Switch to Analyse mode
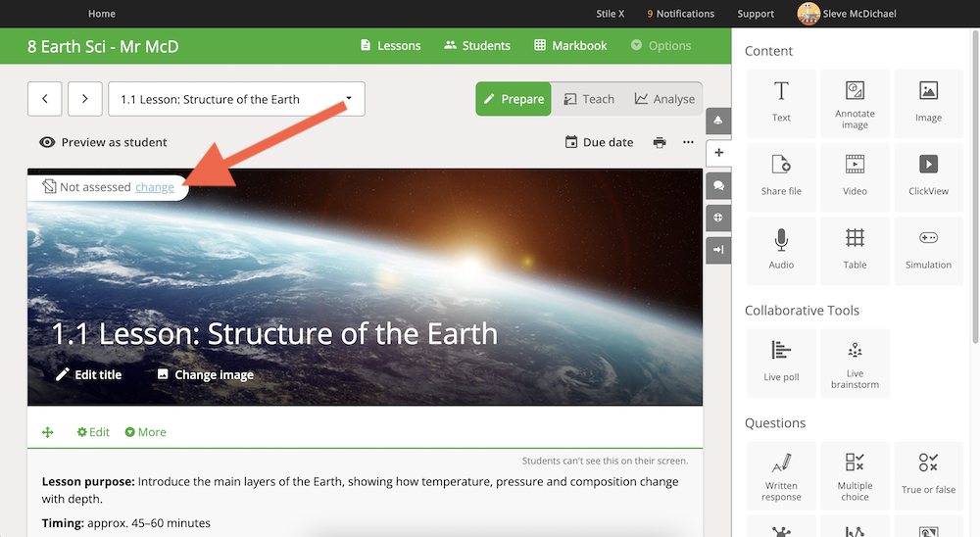 664,99
